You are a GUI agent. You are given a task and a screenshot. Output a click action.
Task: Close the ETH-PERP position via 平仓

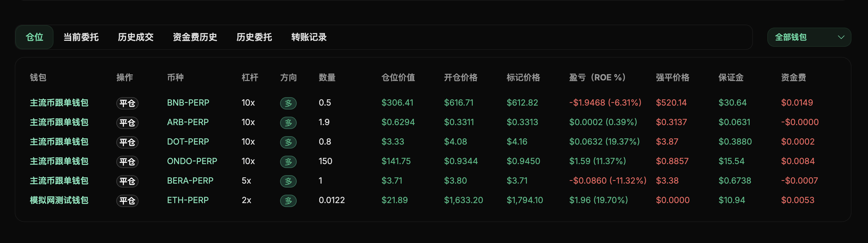coord(127,201)
